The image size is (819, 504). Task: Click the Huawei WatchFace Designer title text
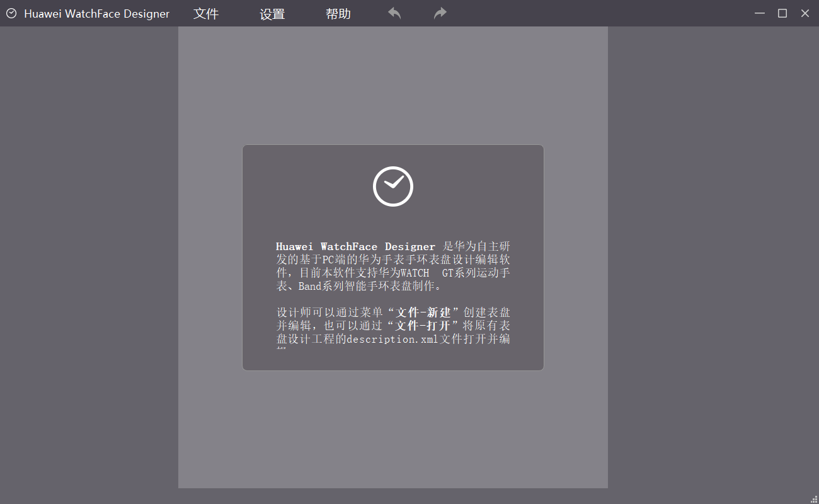97,14
